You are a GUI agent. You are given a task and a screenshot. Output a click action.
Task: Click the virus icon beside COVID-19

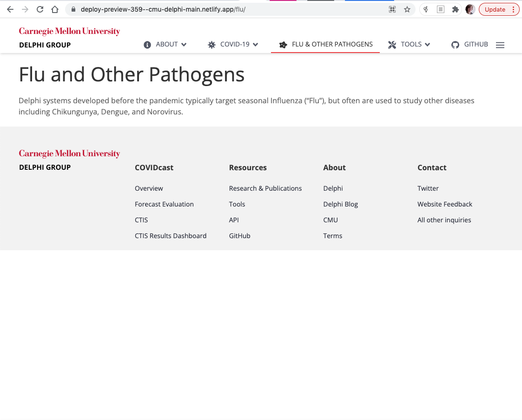coord(211,45)
